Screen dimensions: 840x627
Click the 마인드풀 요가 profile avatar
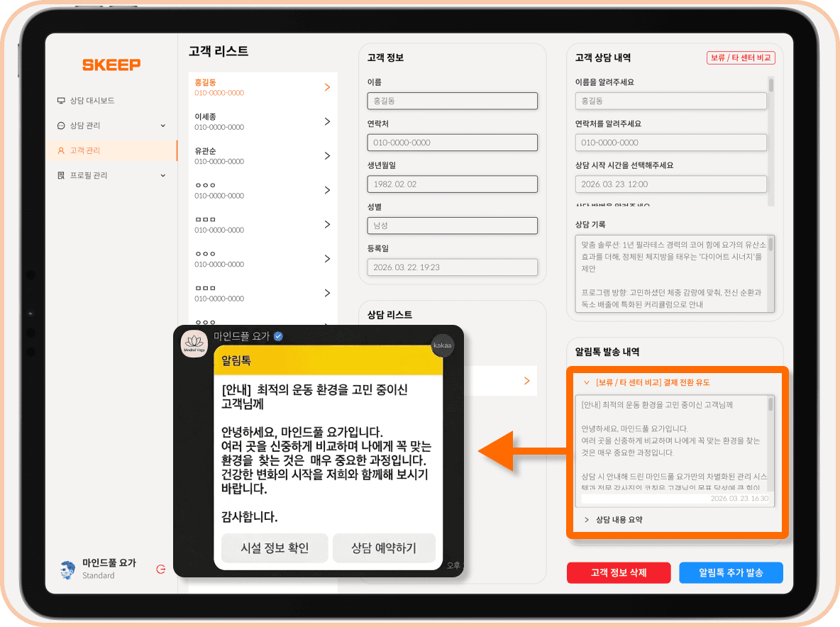(67, 570)
